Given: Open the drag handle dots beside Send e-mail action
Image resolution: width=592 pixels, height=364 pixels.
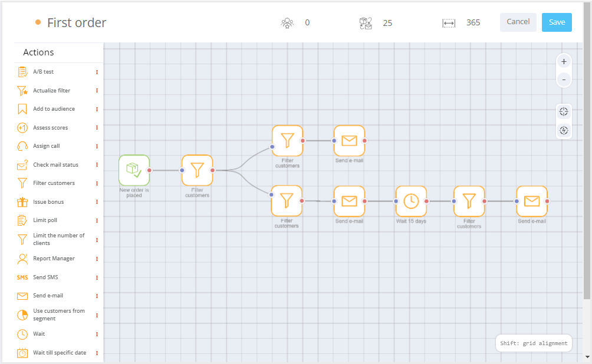Looking at the screenshot, I should tap(97, 296).
